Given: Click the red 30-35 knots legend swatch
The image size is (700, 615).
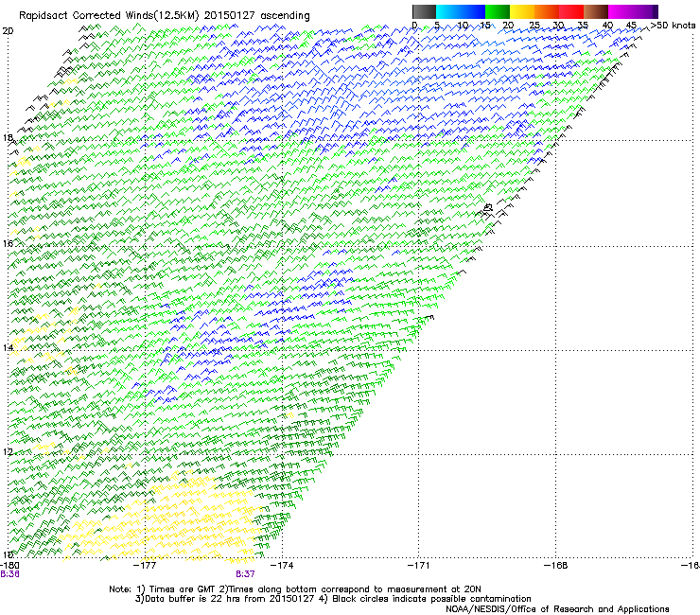Looking at the screenshot, I should pyautogui.click(x=571, y=11).
